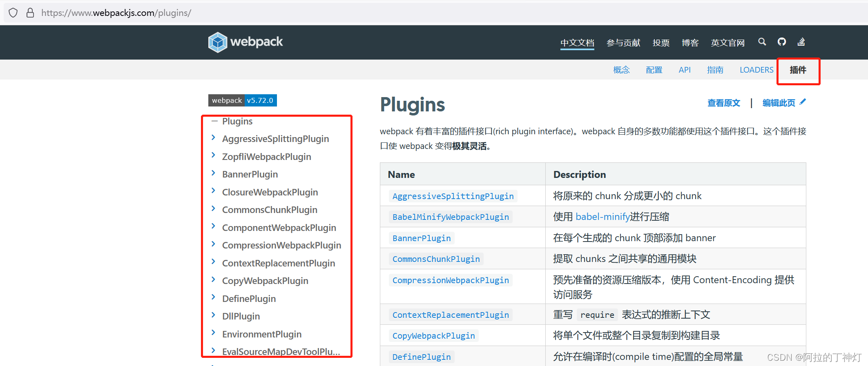Click the Description column header
Image resolution: width=868 pixels, height=366 pixels.
(x=579, y=175)
